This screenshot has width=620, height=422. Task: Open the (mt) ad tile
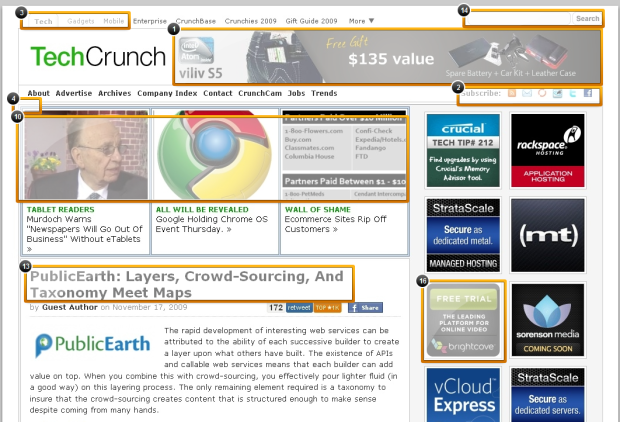(548, 235)
